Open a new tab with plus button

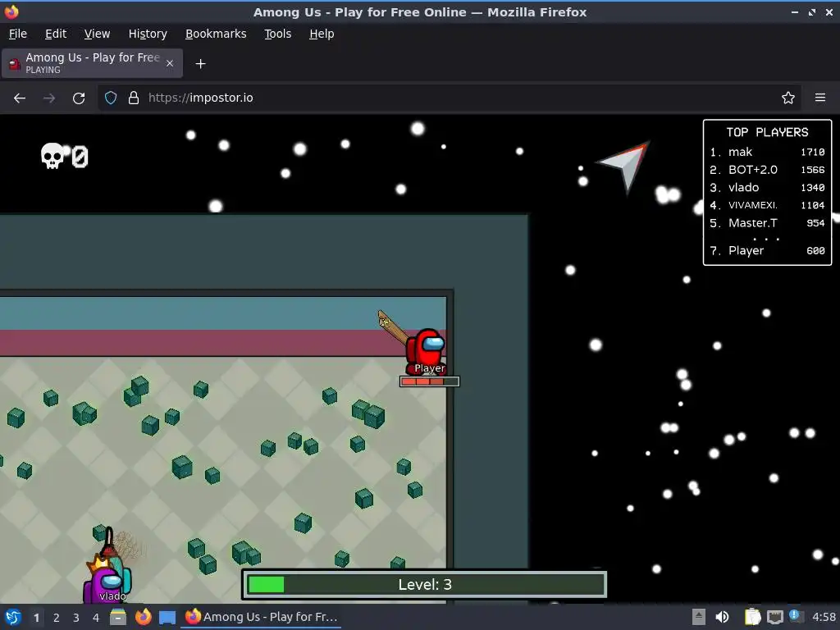[x=200, y=64]
